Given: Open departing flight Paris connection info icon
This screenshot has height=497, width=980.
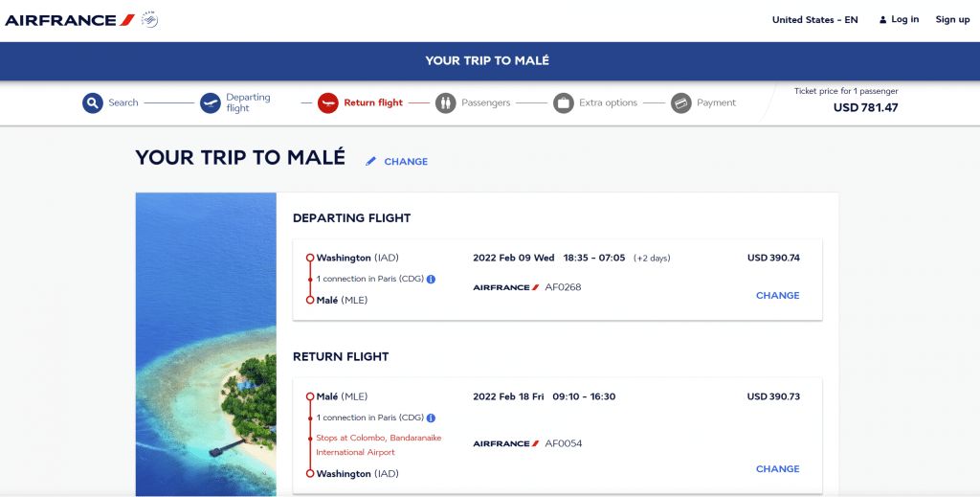Looking at the screenshot, I should [x=431, y=279].
